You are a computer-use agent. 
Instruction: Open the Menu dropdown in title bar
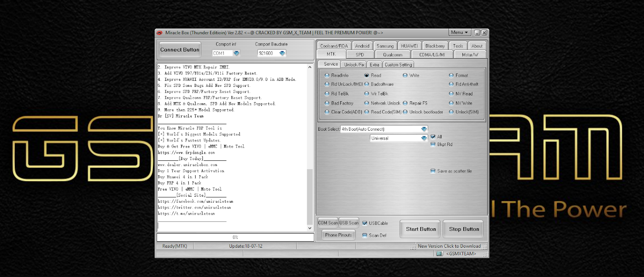(x=460, y=33)
